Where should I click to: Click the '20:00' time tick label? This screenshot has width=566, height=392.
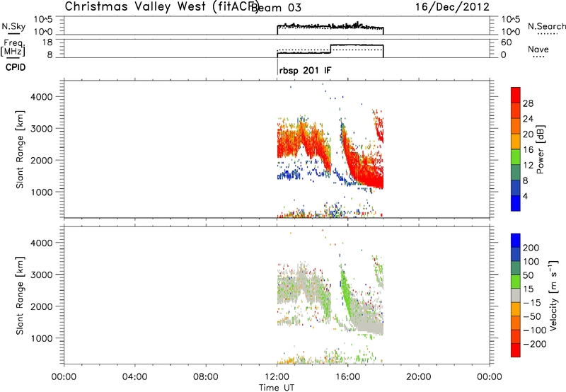[418, 377]
